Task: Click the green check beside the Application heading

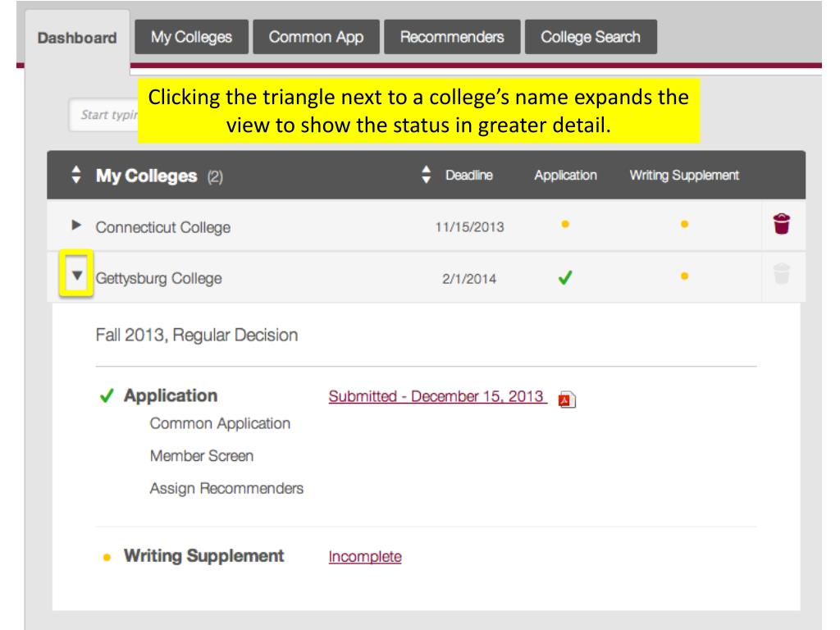Action: coord(107,396)
